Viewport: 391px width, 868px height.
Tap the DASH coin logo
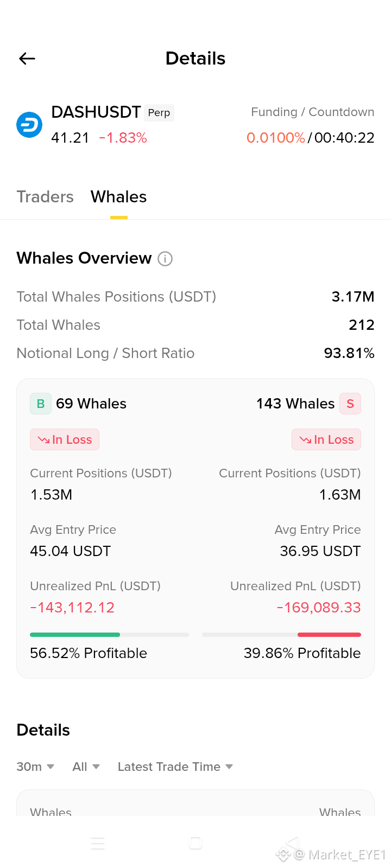pos(29,125)
